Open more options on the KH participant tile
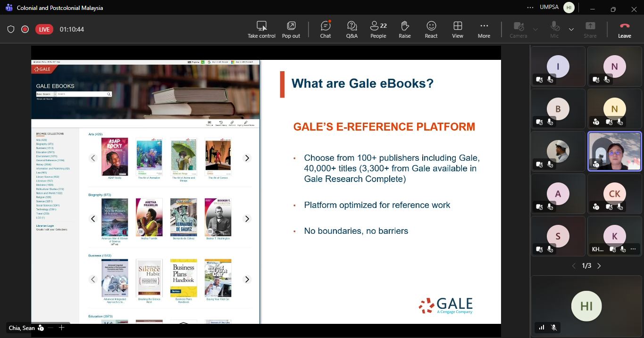The width and height of the screenshot is (644, 338). pos(634,249)
